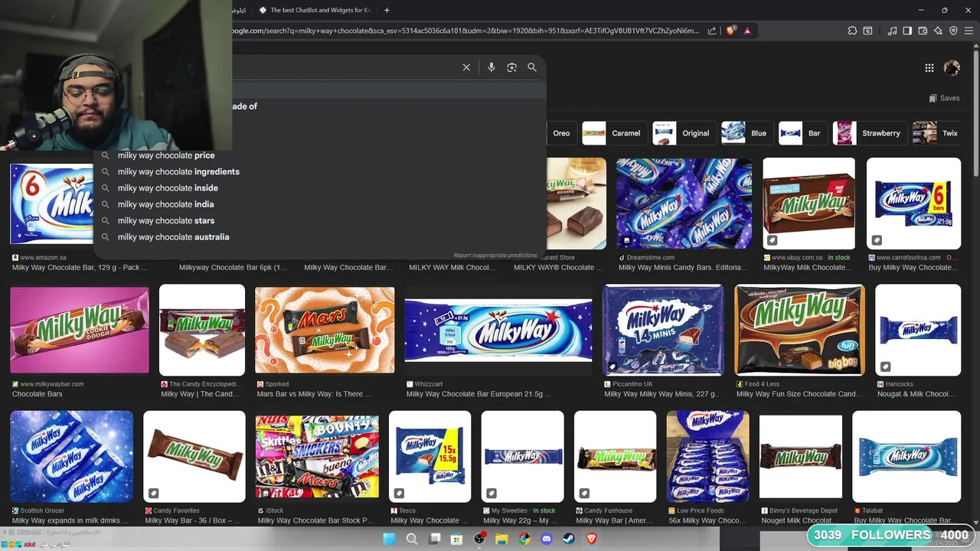This screenshot has height=551, width=980.
Task: Open the Dreamstime Milky Way Minis pile image
Action: click(684, 204)
